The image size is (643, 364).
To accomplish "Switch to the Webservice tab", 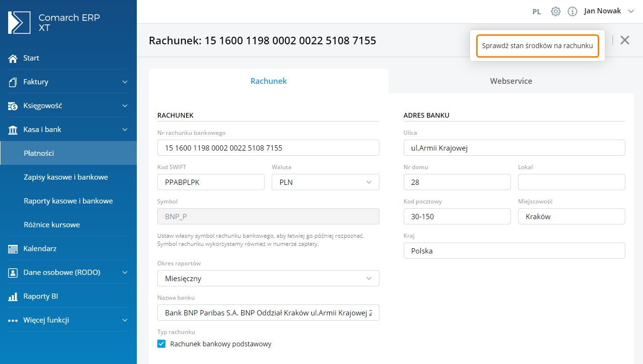I will click(511, 81).
